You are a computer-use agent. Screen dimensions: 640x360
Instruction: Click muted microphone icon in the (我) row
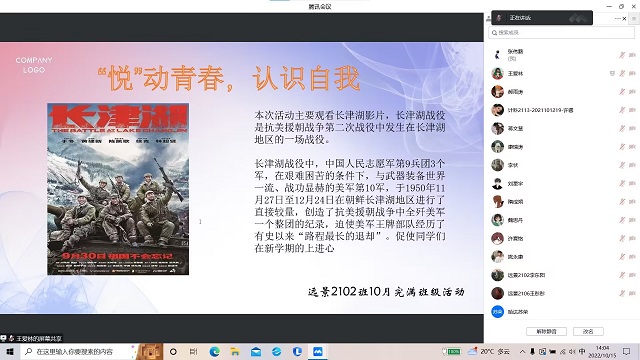(622, 55)
